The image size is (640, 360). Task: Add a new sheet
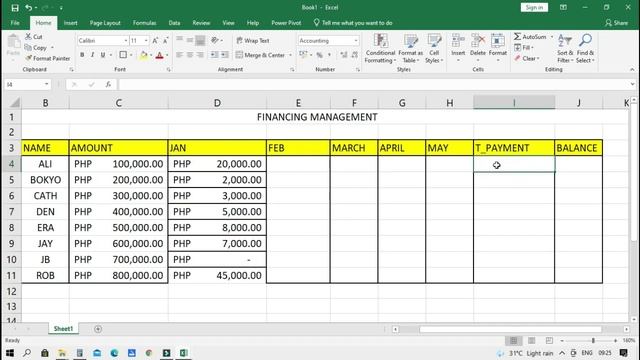pyautogui.click(x=98, y=329)
